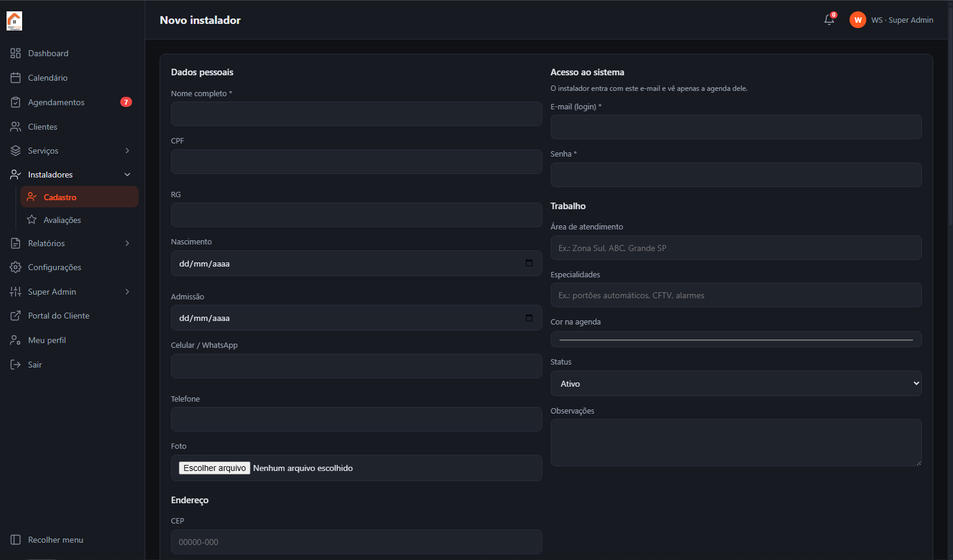Click the Serviços layers icon
Screen dimensions: 953x560
point(16,151)
